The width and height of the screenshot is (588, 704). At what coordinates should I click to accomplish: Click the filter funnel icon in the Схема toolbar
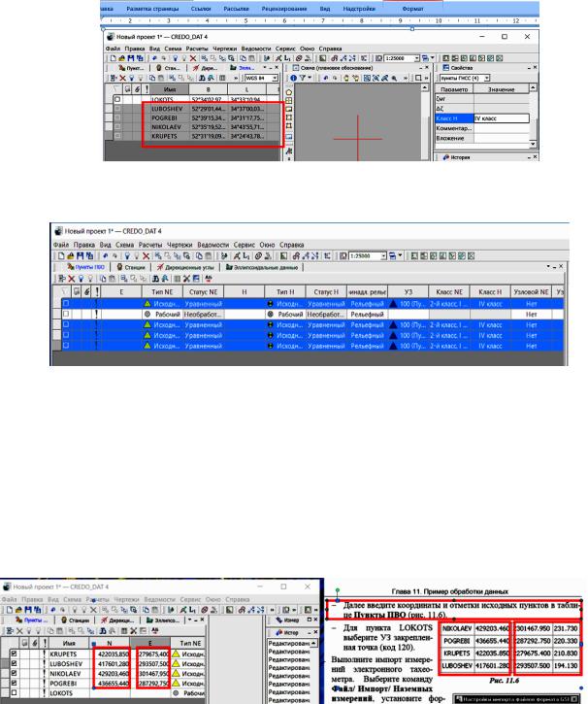tap(303, 78)
